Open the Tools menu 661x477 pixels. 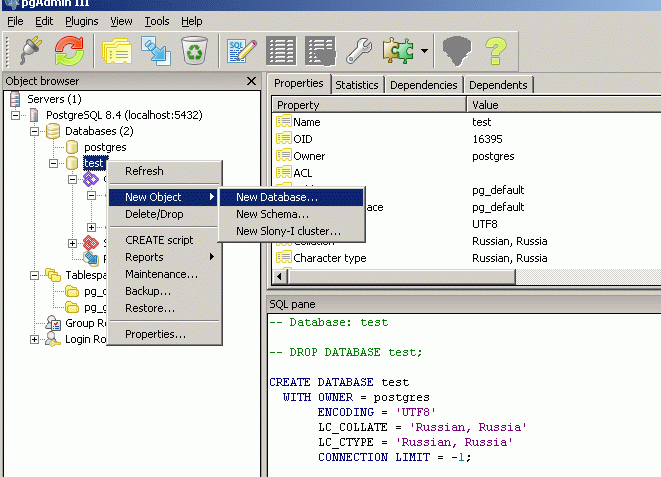pos(157,21)
